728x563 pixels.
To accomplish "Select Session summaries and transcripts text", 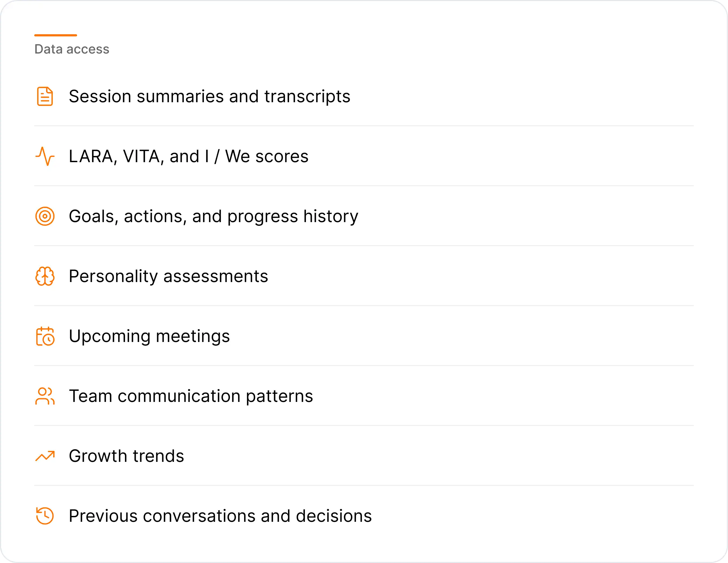I will pos(209,96).
